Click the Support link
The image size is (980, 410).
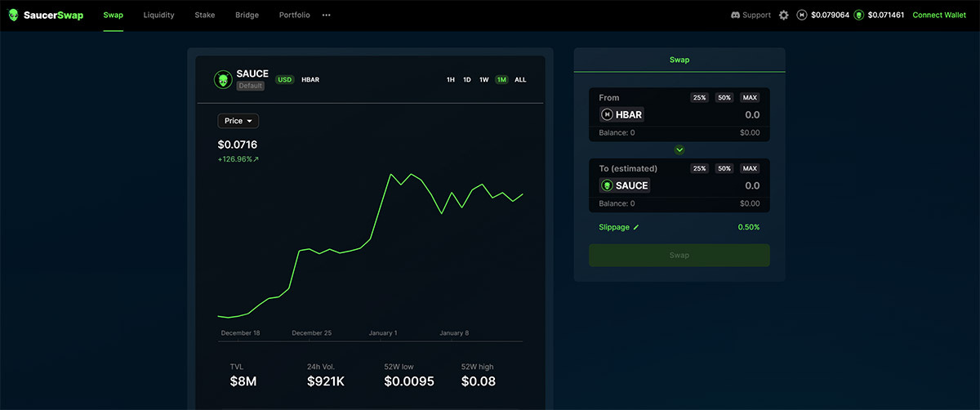tap(756, 15)
